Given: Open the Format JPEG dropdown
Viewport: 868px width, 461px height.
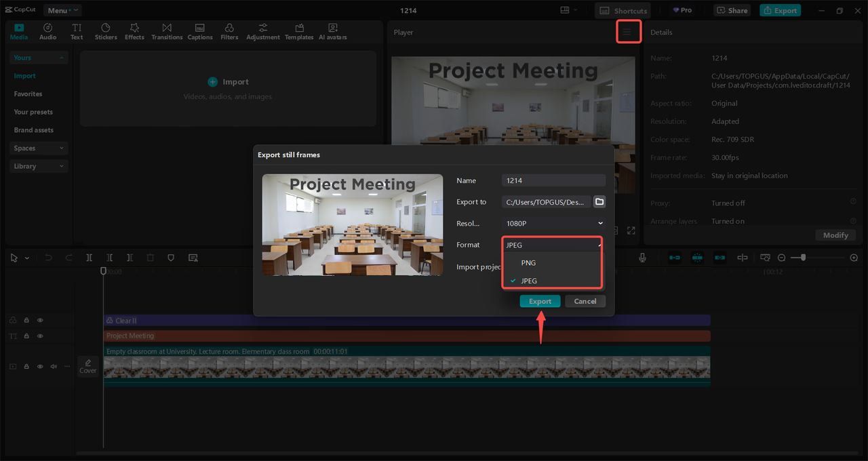Looking at the screenshot, I should [x=553, y=245].
